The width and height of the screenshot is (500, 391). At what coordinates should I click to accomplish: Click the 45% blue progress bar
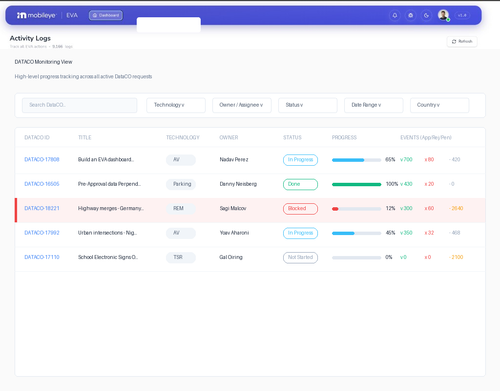click(356, 233)
